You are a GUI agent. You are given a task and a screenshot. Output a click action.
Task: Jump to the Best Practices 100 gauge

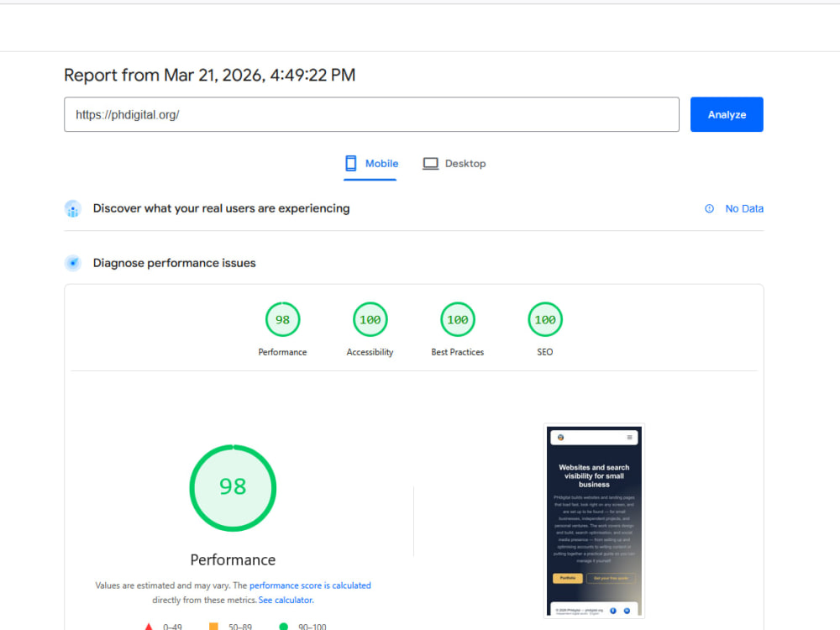[x=458, y=320]
